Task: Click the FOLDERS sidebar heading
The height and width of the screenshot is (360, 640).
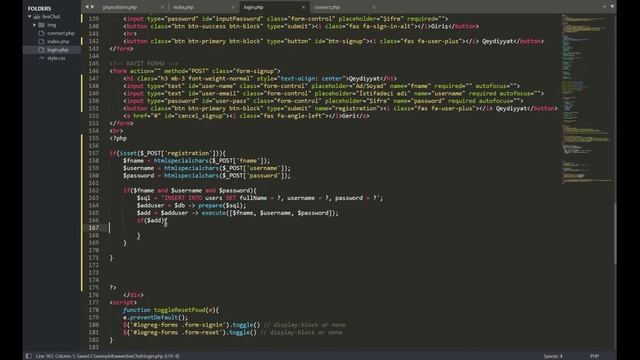Action: click(x=39, y=8)
